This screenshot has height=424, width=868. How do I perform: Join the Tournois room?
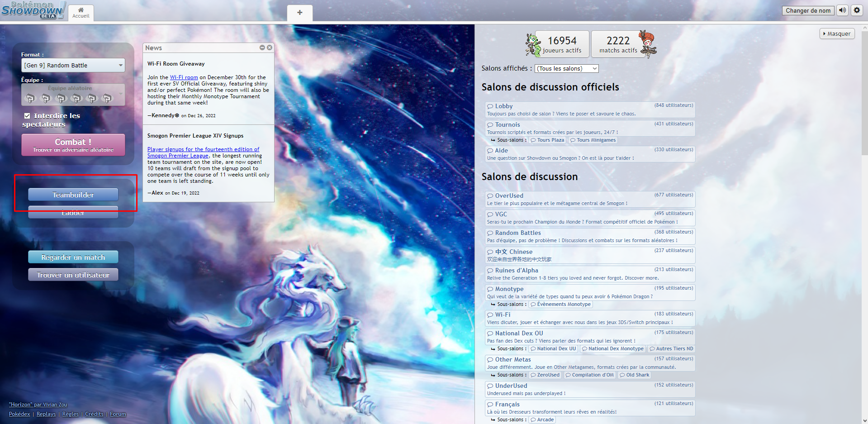(590, 128)
